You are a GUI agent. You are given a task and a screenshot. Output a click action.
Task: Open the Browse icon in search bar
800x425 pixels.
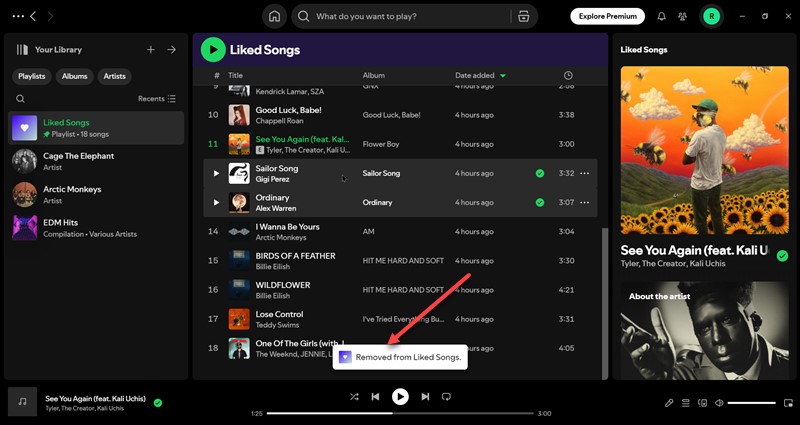[523, 16]
